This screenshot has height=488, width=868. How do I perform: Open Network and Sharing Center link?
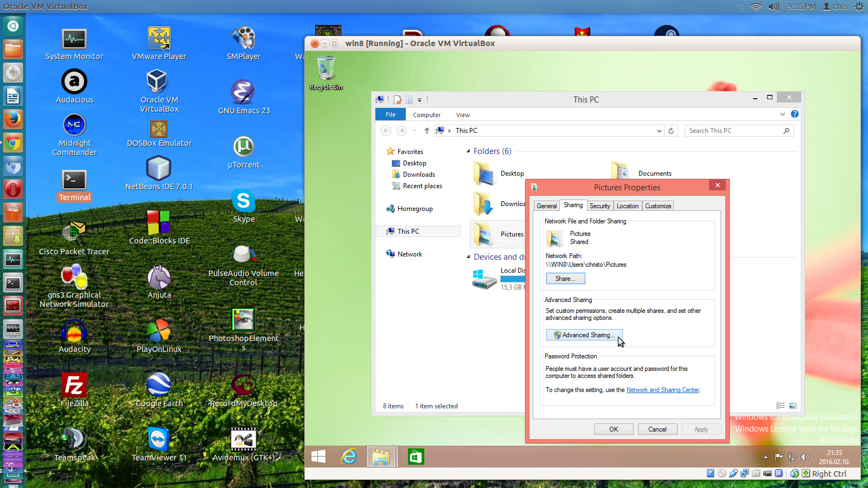click(x=662, y=390)
